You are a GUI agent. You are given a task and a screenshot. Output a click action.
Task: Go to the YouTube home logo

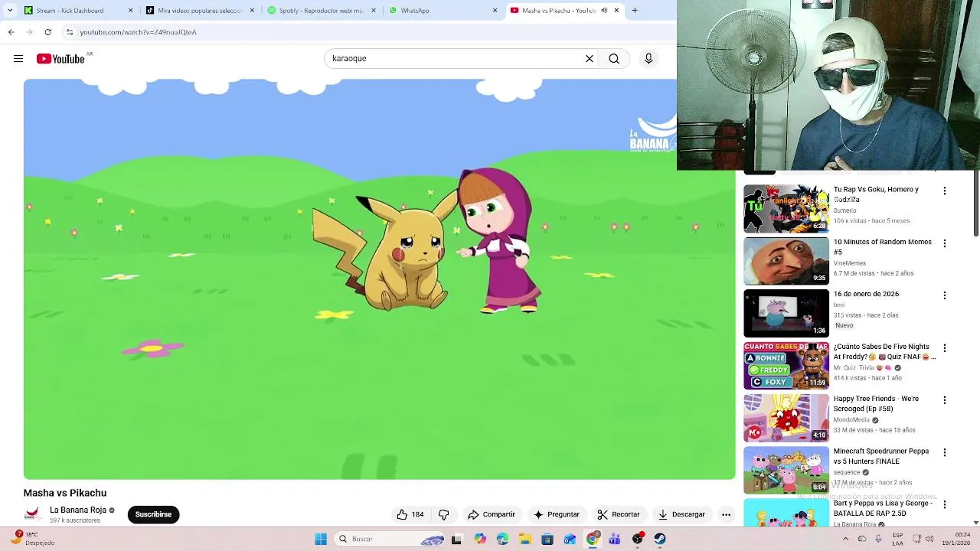[x=60, y=59]
